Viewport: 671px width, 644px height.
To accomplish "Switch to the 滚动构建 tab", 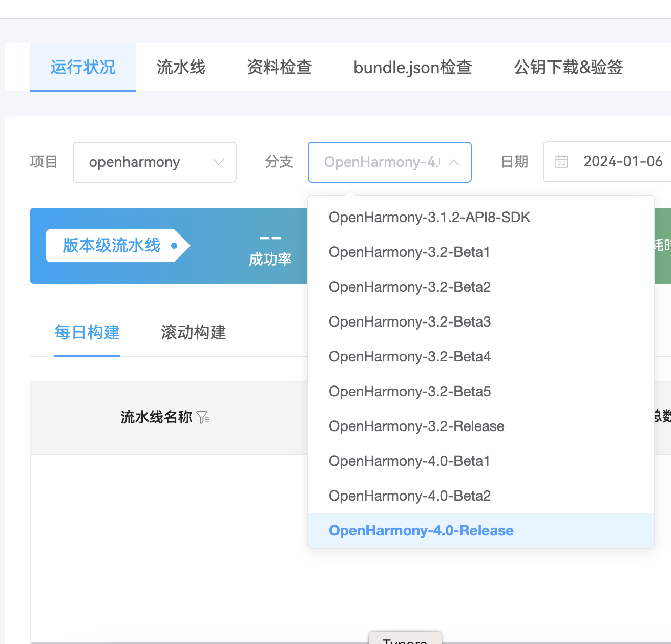I will click(x=194, y=333).
